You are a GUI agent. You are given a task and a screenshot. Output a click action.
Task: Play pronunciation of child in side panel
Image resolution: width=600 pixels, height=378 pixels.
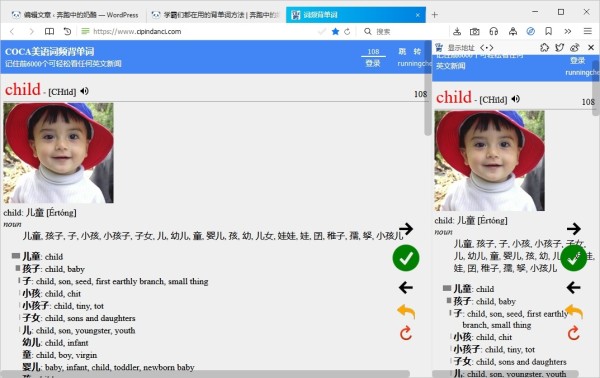coord(515,99)
